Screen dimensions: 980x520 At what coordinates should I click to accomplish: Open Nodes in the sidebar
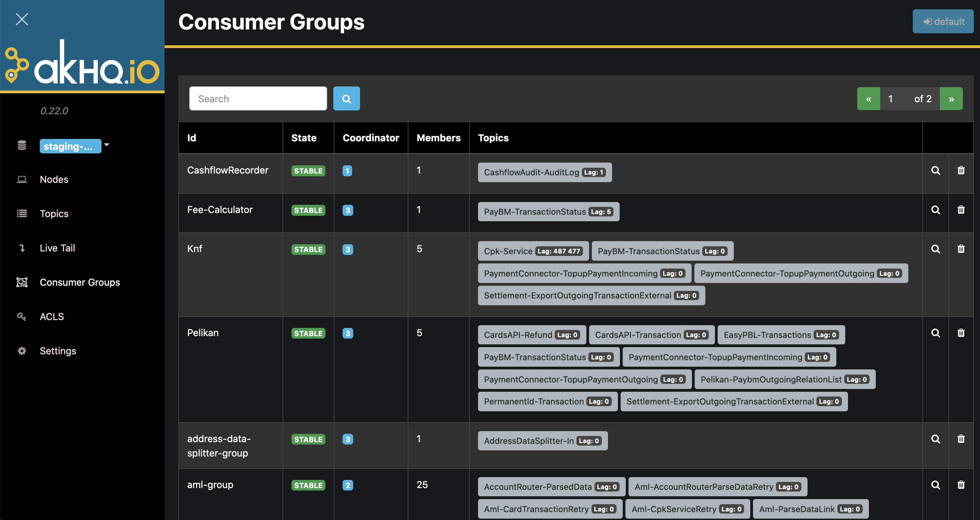pyautogui.click(x=54, y=179)
